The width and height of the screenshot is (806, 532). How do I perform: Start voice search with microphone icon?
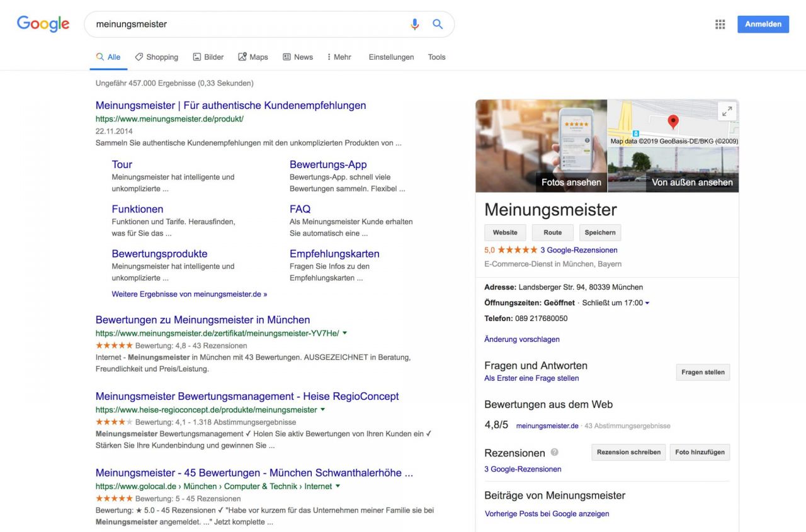click(x=414, y=25)
